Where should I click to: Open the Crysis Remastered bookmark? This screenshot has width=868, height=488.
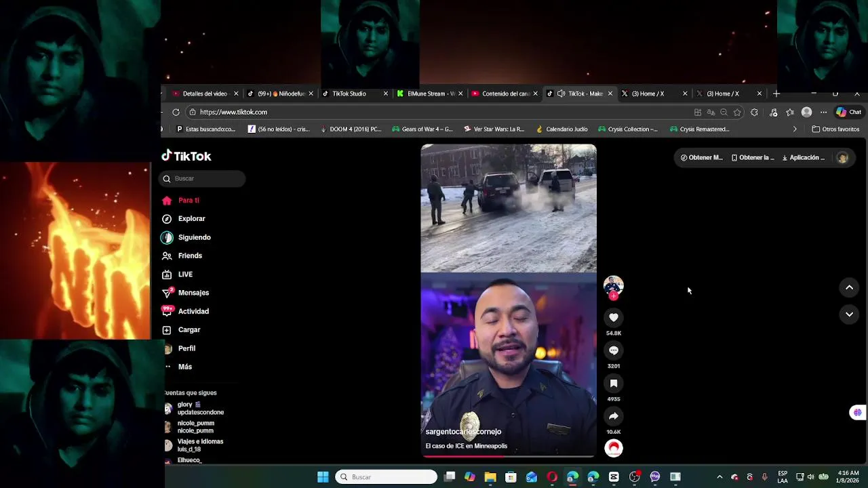point(699,129)
